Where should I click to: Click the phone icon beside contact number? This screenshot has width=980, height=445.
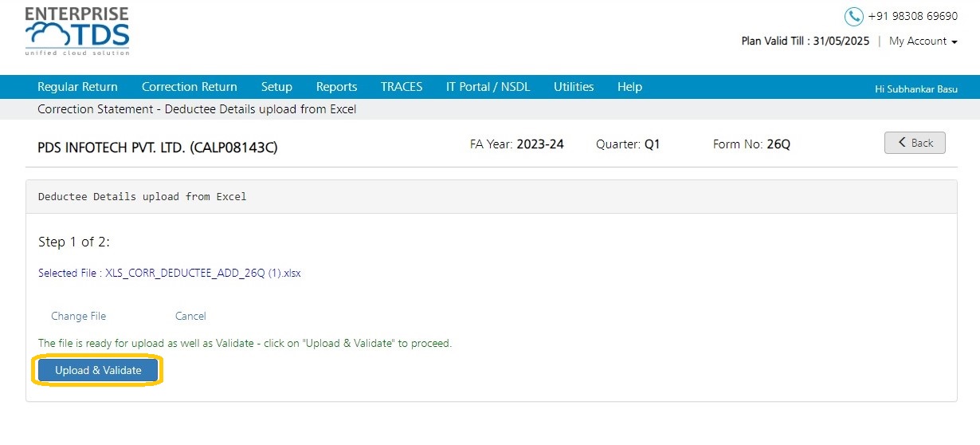click(x=854, y=16)
